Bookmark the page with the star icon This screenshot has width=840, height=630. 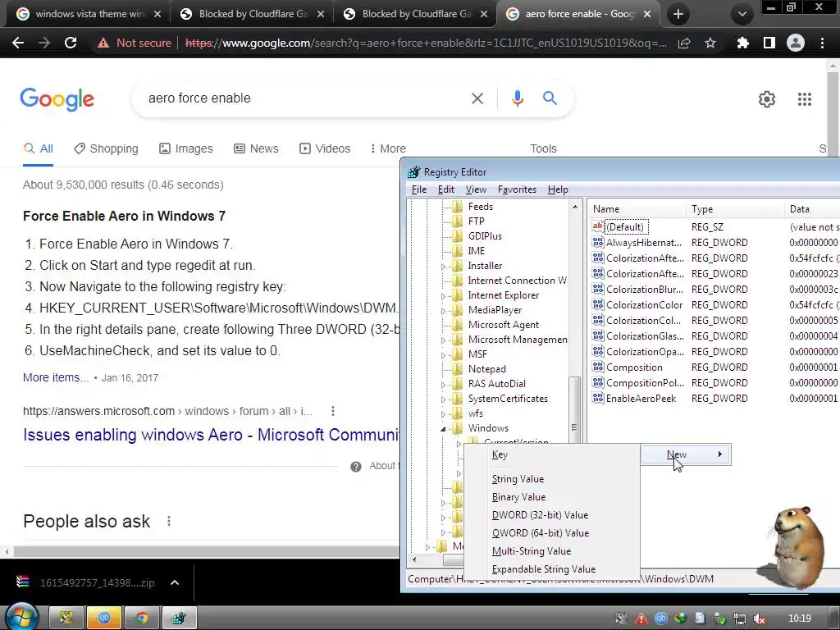click(710, 43)
